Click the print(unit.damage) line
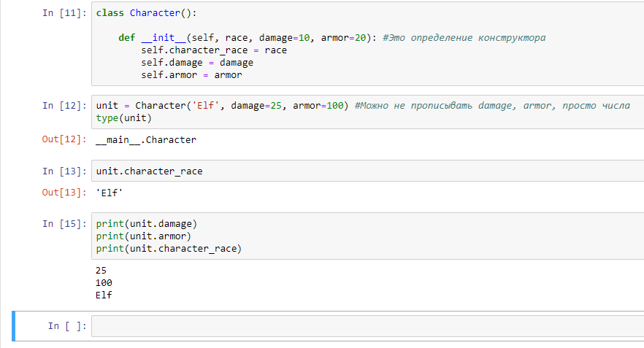644x348 pixels. (147, 224)
